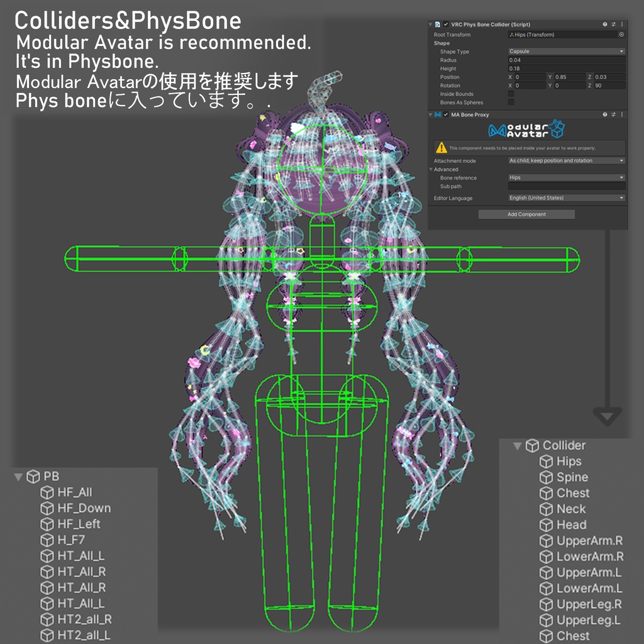Click the cube icon beside UpperLeg.R
Viewport: 644px width, 644px height.
(x=546, y=604)
